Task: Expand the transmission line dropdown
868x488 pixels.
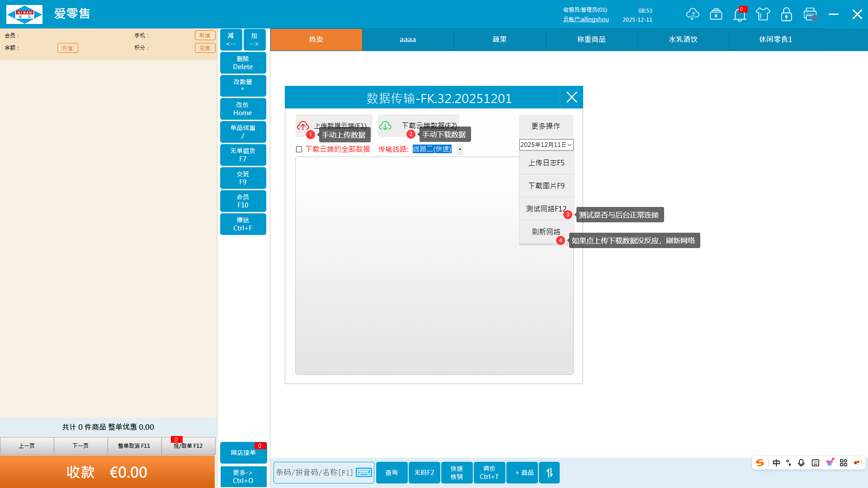Action: [x=460, y=149]
